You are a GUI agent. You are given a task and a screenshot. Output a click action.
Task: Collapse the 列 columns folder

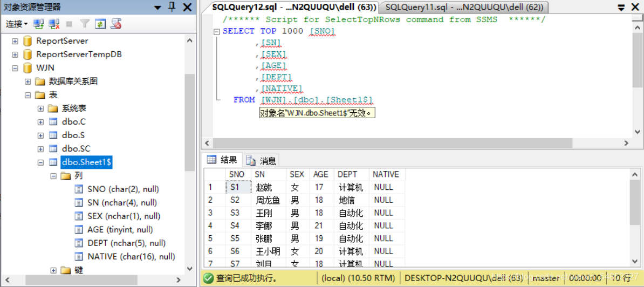click(53, 176)
